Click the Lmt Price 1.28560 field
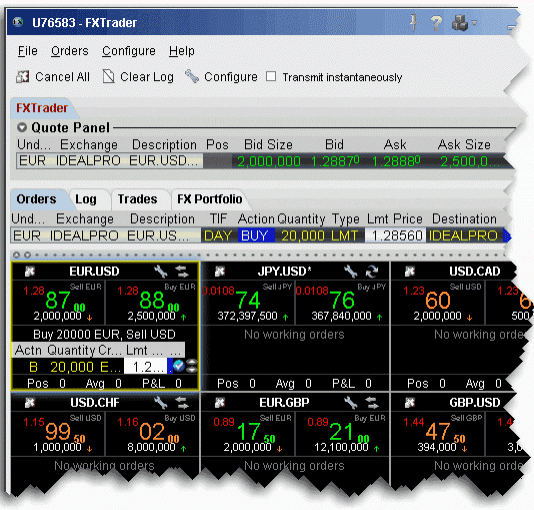This screenshot has width=534, height=510. pos(395,235)
